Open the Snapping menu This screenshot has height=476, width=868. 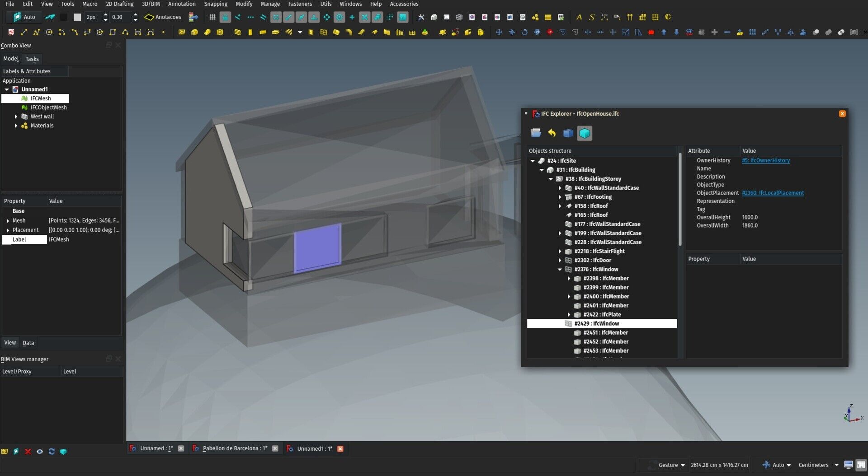click(x=215, y=4)
